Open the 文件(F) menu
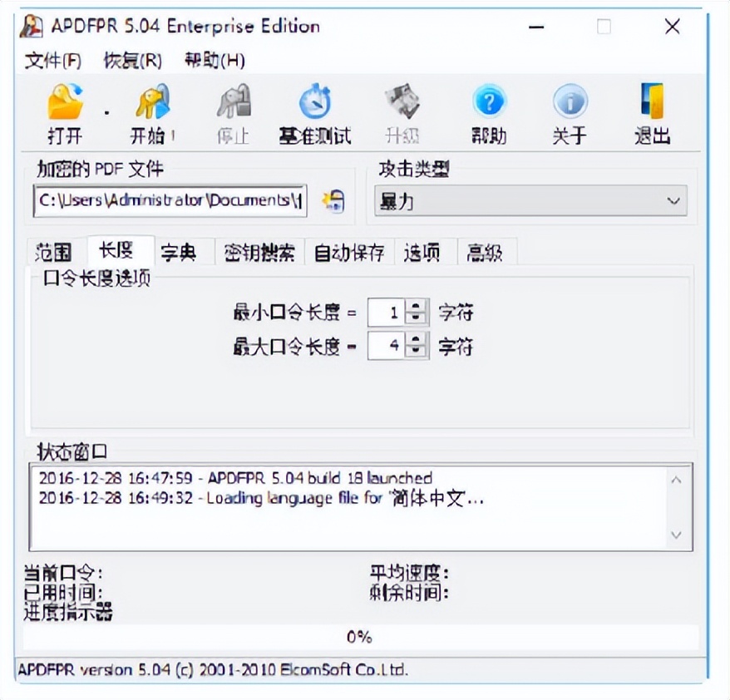The width and height of the screenshot is (730, 700). (x=53, y=61)
